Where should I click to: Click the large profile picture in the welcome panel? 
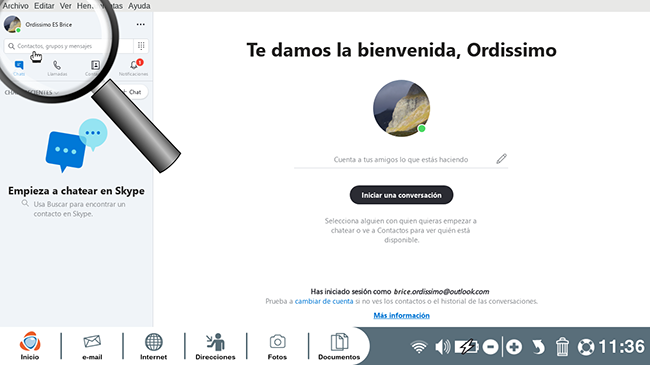click(401, 108)
